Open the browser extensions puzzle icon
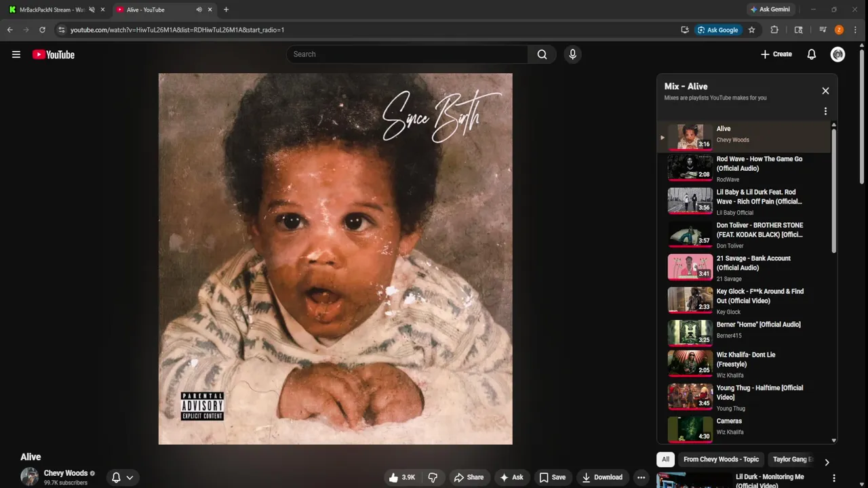The height and width of the screenshot is (488, 868). tap(774, 30)
